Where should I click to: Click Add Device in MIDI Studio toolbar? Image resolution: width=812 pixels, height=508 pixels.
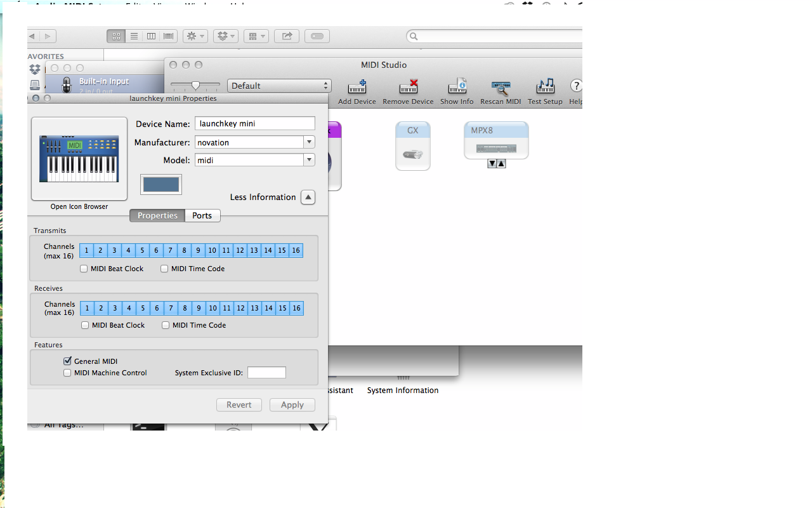click(x=357, y=92)
